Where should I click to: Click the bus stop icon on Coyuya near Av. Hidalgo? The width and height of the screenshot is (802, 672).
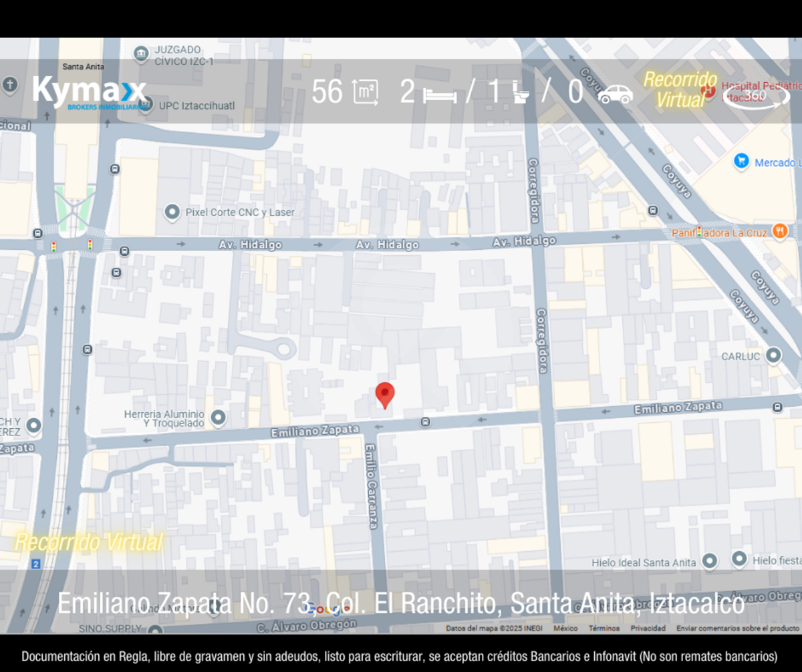pyautogui.click(x=653, y=211)
